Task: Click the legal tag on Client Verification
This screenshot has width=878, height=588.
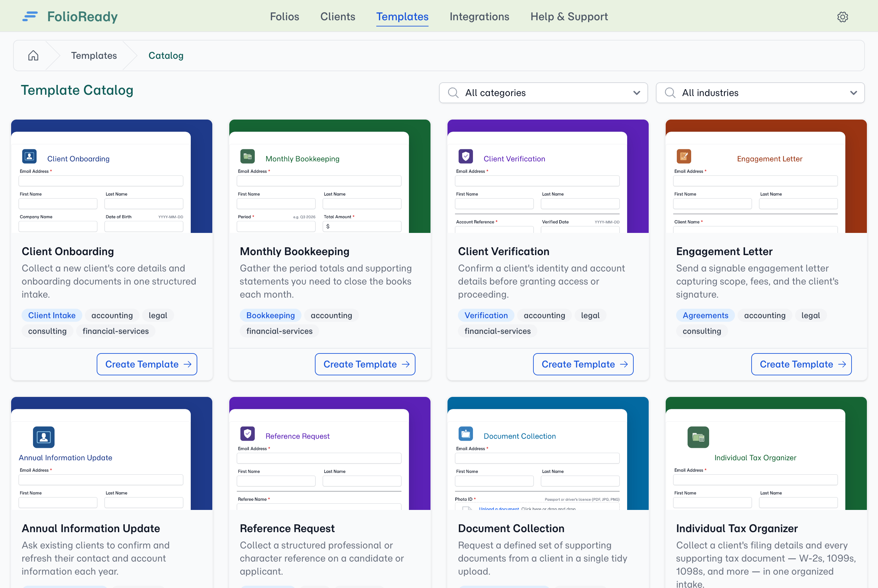Action: pyautogui.click(x=591, y=315)
